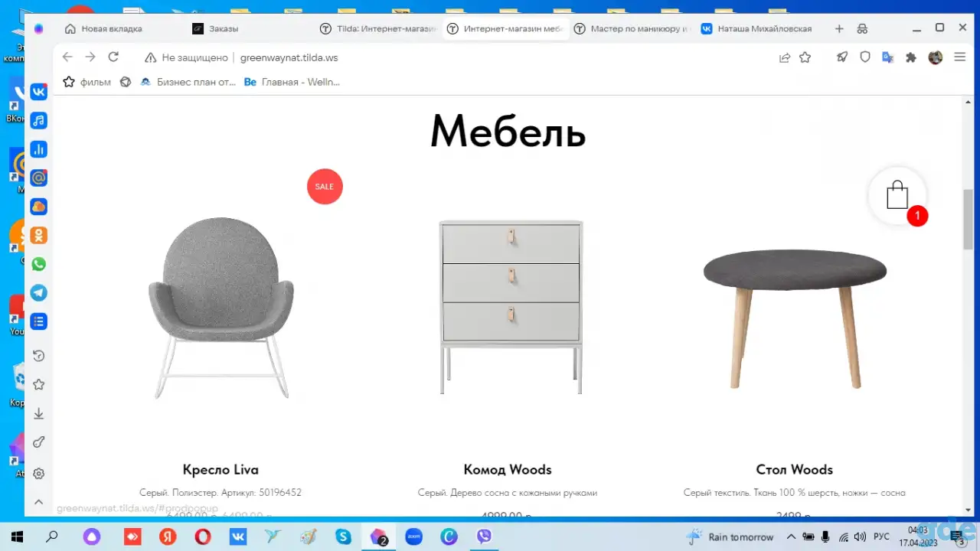
Task: Switch to 'Tilda: Интернет-магазин' tab
Action: pos(378,29)
